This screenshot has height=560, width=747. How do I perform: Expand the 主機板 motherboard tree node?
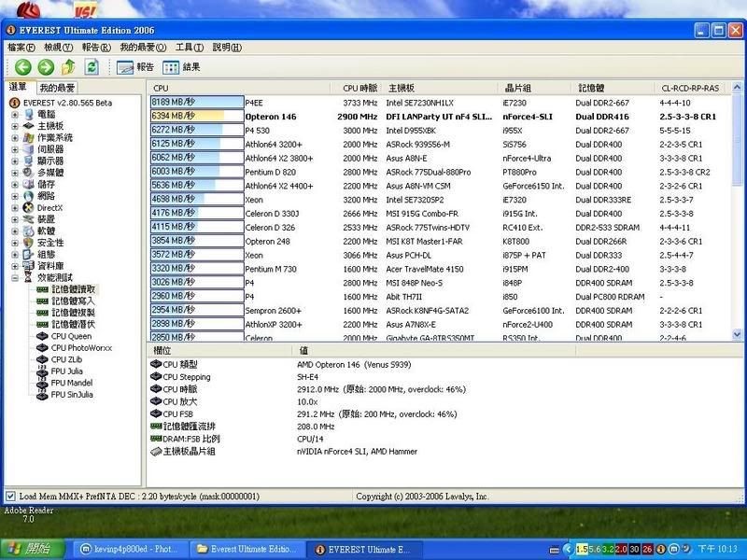point(16,126)
